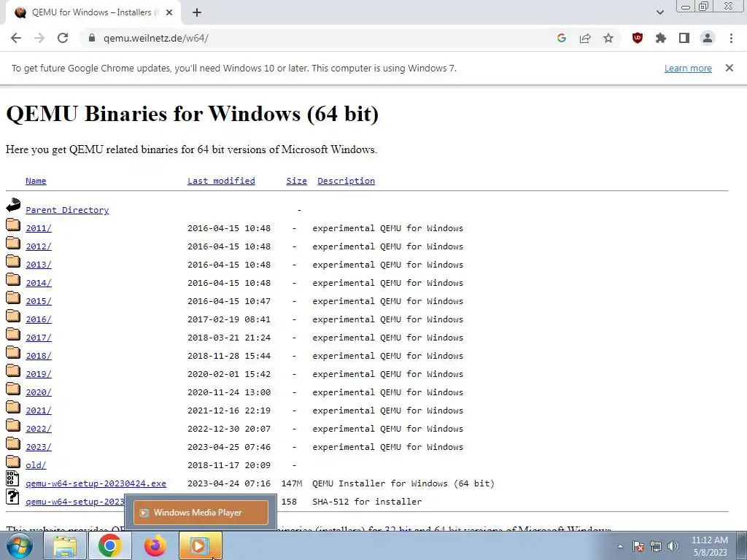Open the Action Center flag icon
The width and height of the screenshot is (747, 560).
point(638,546)
